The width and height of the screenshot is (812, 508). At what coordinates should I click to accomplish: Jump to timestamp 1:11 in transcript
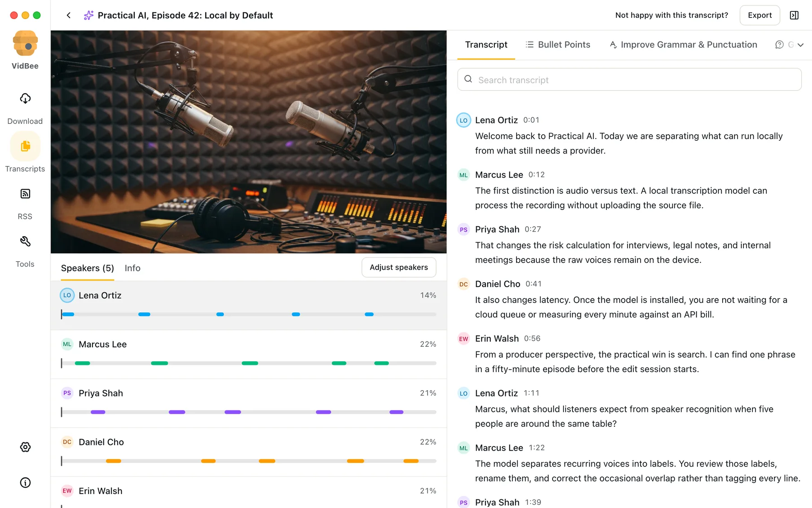click(531, 393)
